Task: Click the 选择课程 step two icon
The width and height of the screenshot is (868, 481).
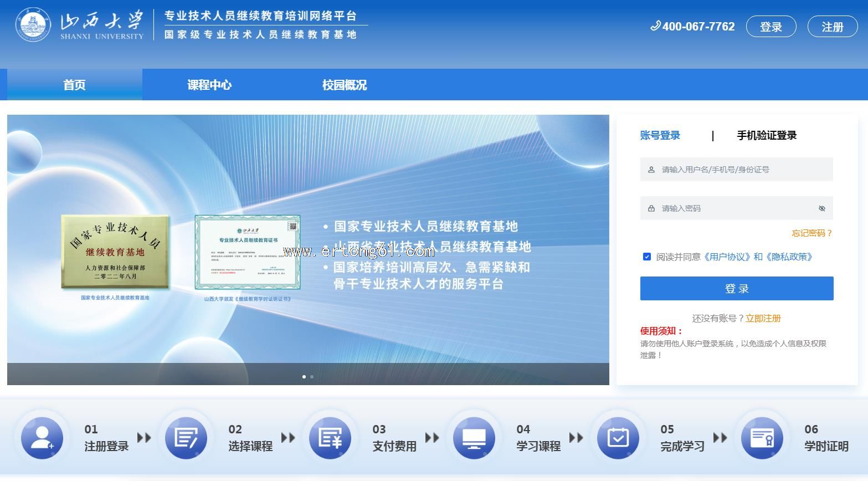Action: [186, 438]
